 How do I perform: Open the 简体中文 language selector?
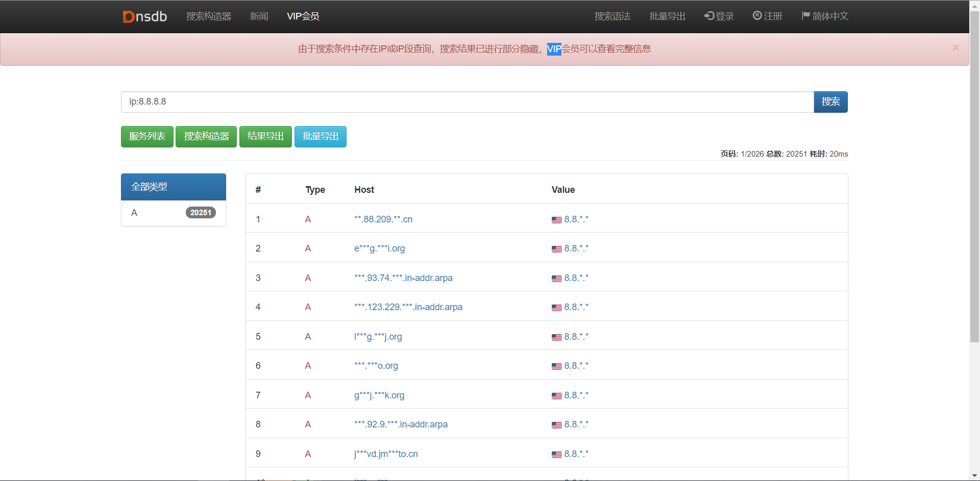(825, 16)
